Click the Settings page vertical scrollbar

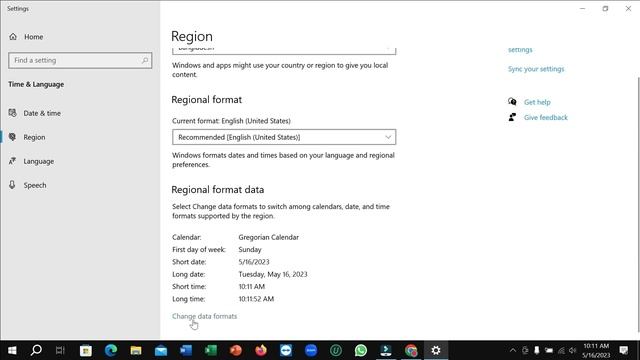[638, 204]
